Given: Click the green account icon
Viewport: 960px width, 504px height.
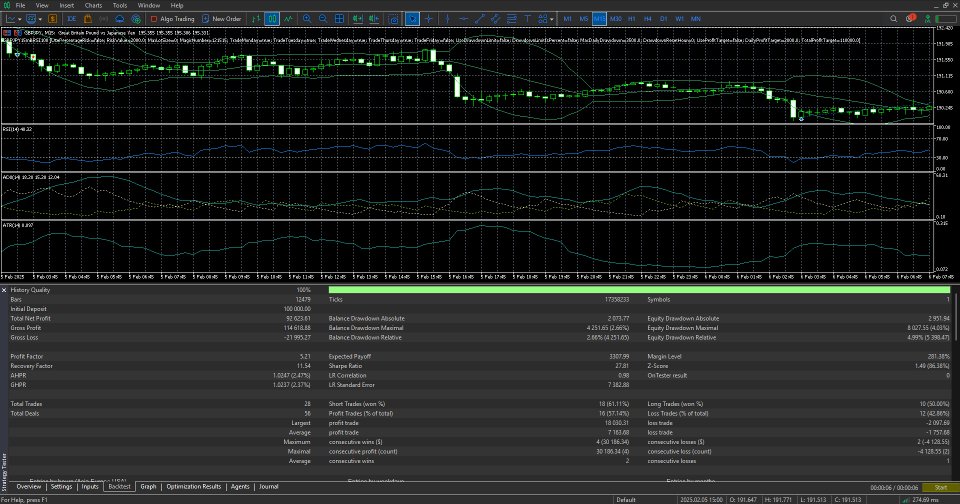Looking at the screenshot, I should pos(928,19).
